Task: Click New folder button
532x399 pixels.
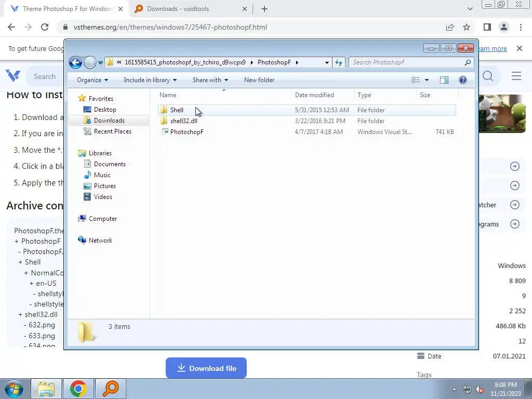Action: pyautogui.click(x=259, y=80)
